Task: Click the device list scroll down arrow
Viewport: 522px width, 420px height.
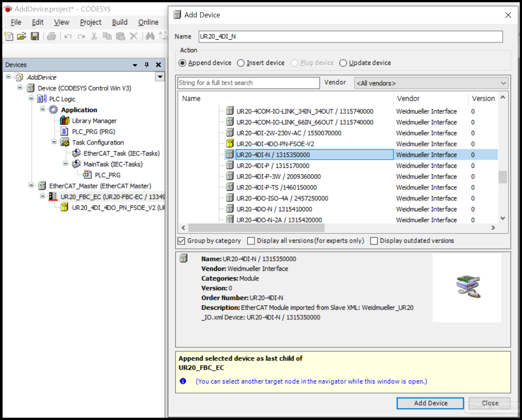Action: click(503, 218)
